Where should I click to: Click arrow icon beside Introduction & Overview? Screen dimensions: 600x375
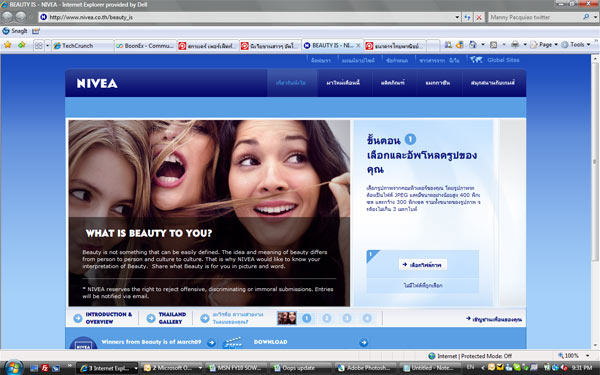[x=78, y=318]
